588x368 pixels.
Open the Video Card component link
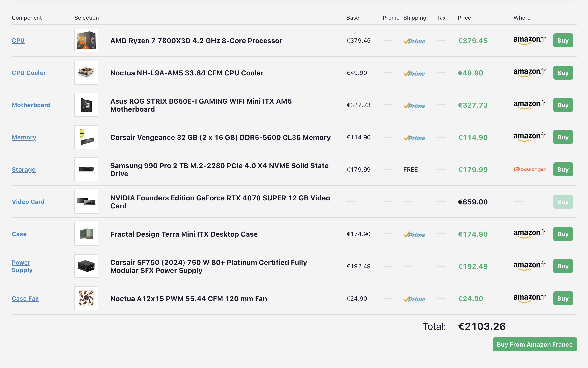tap(28, 202)
